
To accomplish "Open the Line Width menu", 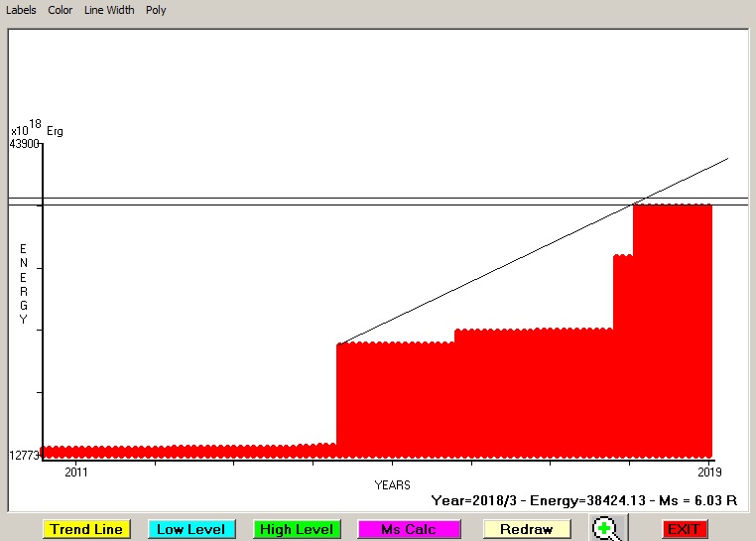I will (x=108, y=10).
